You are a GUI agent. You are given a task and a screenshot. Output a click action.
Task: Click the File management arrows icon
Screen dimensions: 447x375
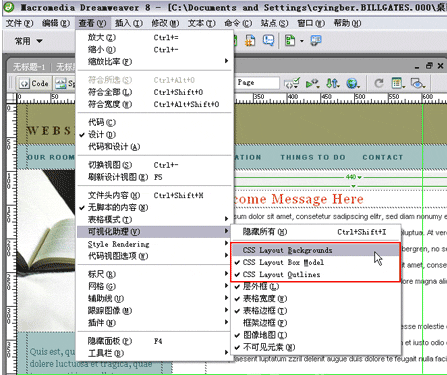pos(332,83)
